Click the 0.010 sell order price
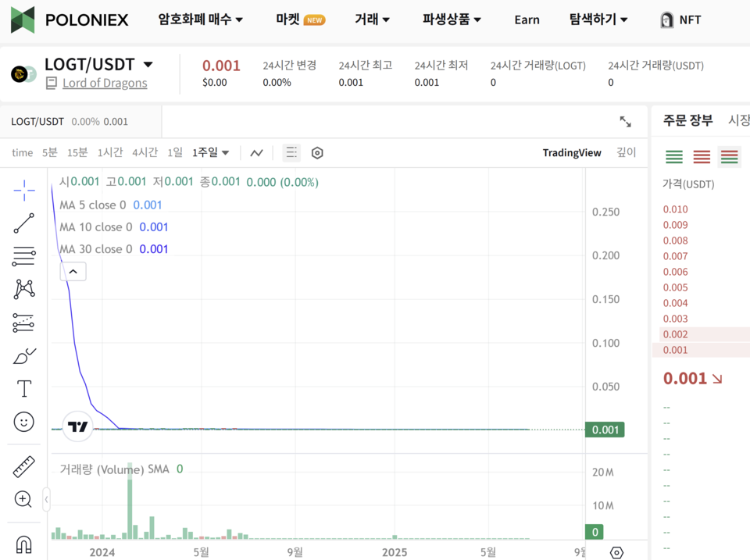750x560 pixels. [675, 209]
